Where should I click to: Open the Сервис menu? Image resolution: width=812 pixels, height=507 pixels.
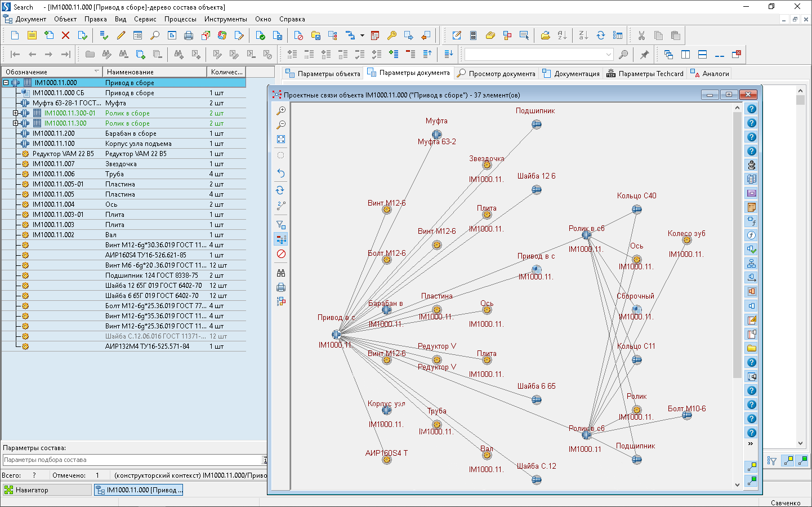145,19
